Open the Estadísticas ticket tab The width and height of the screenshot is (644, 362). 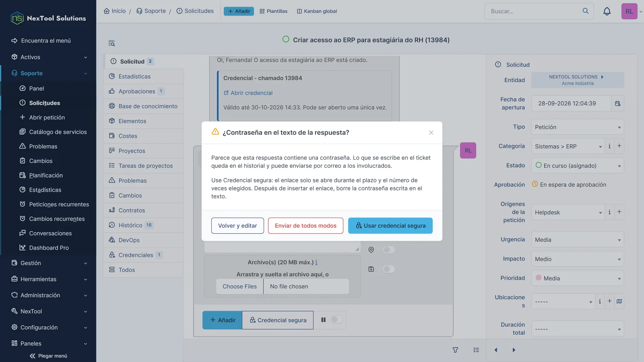144,76
